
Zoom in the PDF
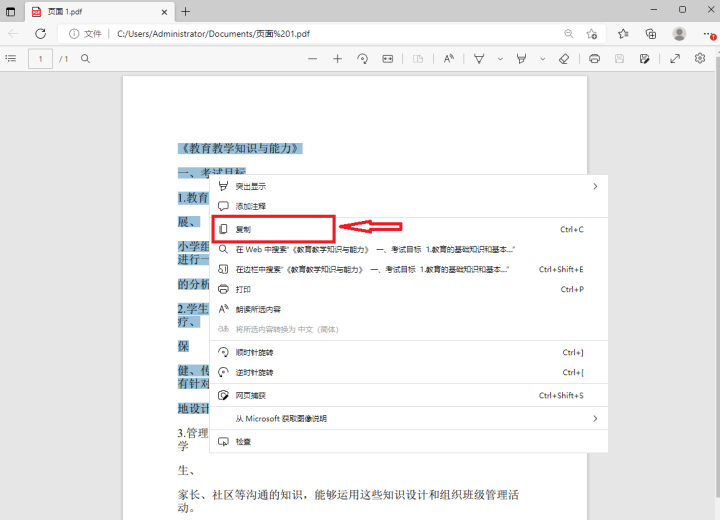[x=338, y=59]
